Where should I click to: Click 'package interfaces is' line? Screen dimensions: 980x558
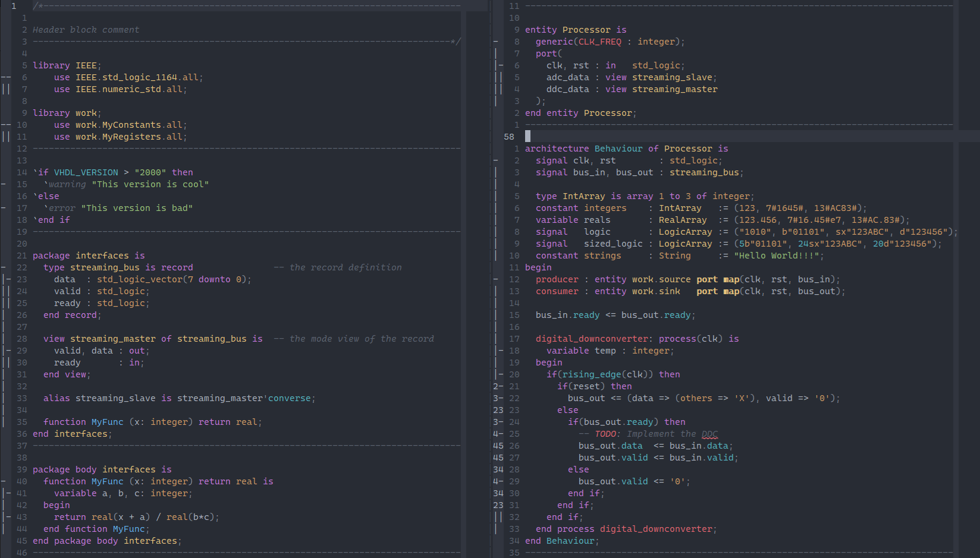coord(89,256)
